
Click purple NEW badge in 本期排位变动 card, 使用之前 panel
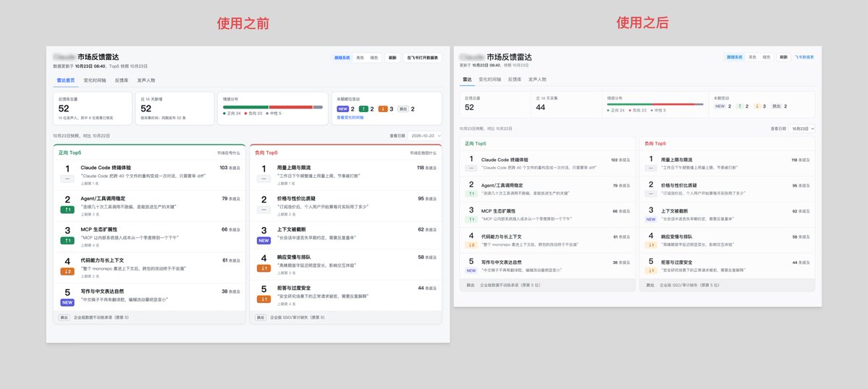pos(342,109)
